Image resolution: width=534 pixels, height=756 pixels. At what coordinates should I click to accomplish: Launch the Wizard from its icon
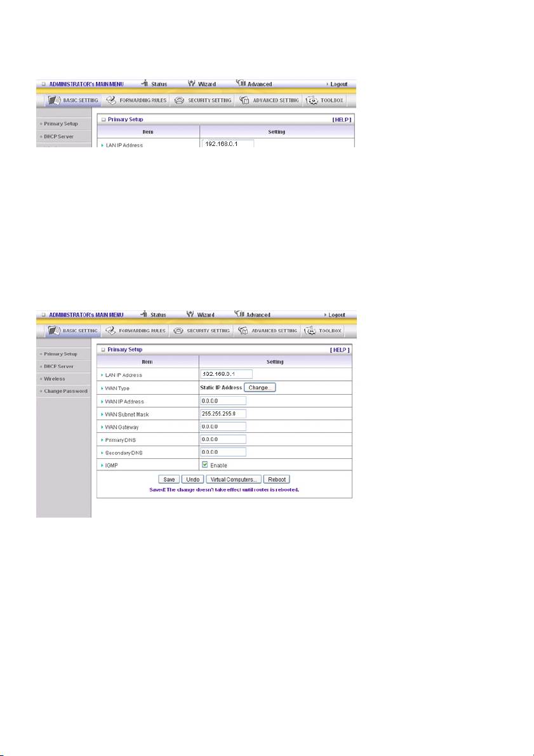(x=190, y=314)
